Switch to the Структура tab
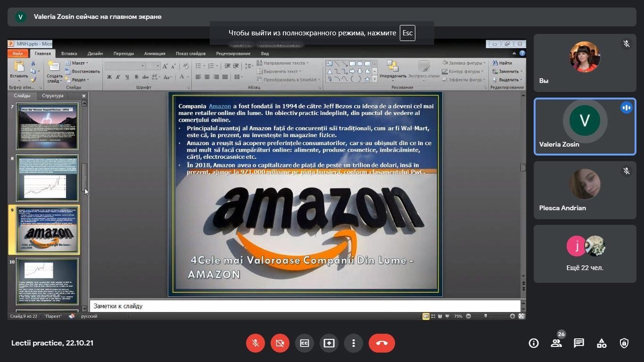The image size is (644, 362). [52, 96]
